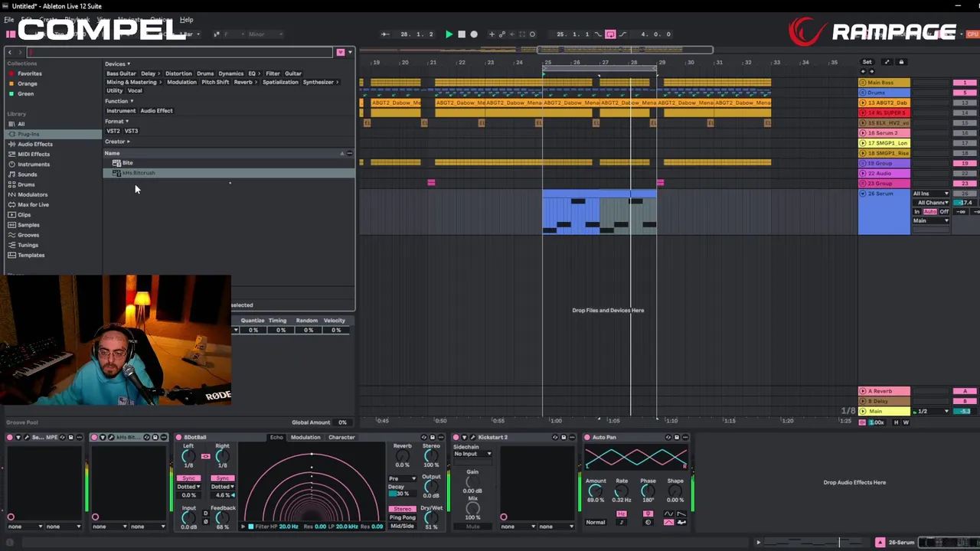Toggle the pink Loop switch in transport

pos(610,34)
